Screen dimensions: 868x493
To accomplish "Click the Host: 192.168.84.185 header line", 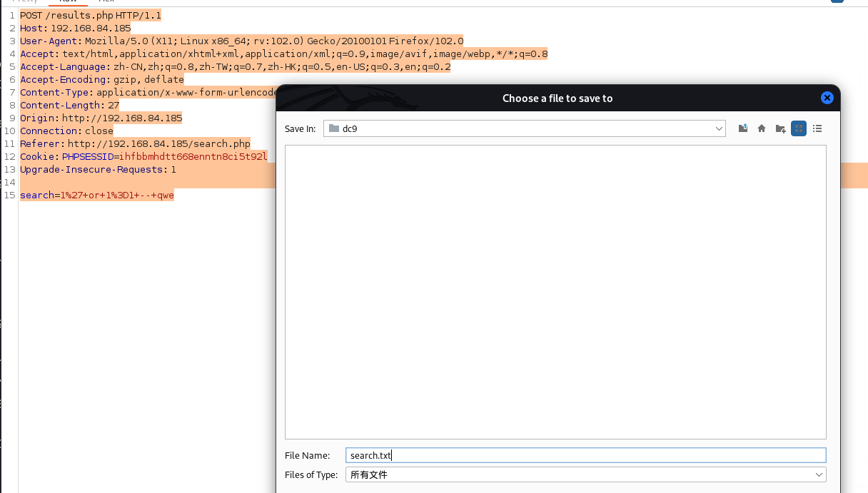I will coord(76,28).
